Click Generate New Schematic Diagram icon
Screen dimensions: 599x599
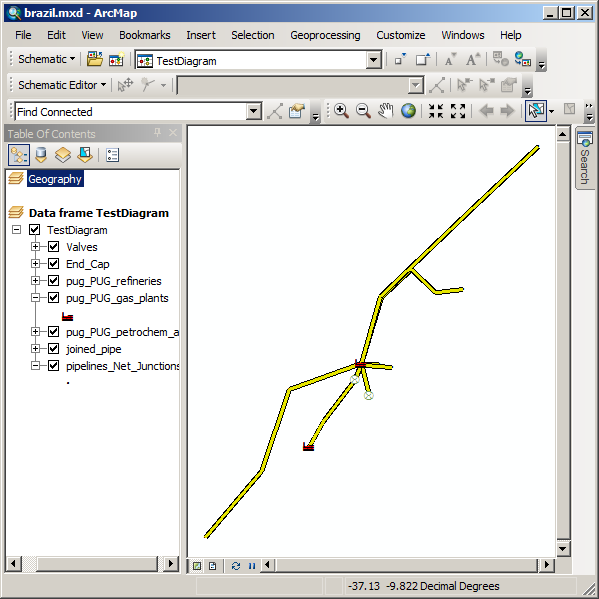117,60
